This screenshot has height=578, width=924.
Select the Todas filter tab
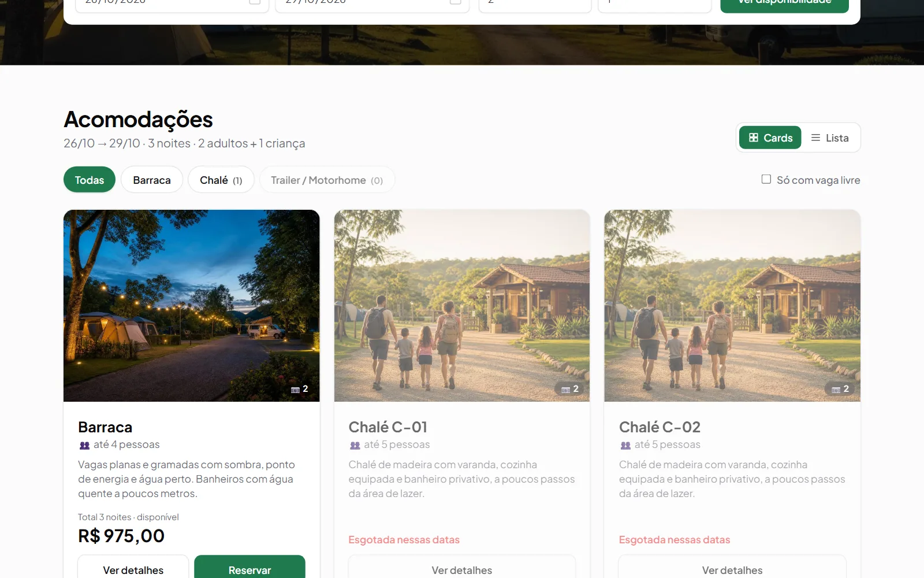click(90, 180)
